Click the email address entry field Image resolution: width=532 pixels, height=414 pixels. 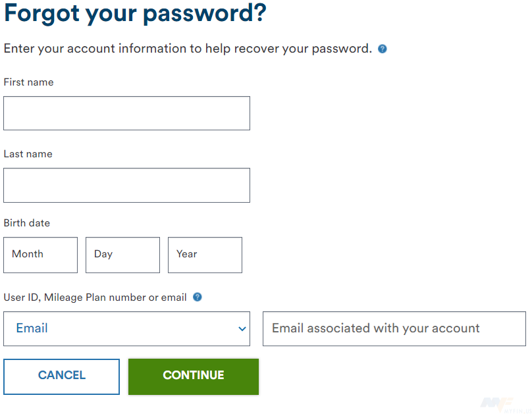394,328
